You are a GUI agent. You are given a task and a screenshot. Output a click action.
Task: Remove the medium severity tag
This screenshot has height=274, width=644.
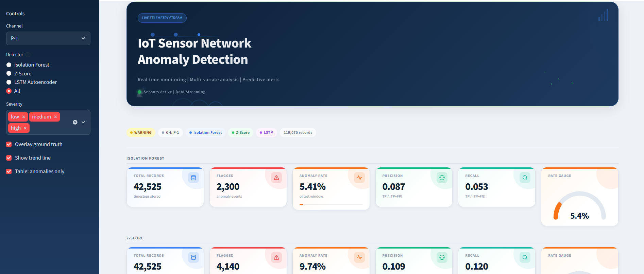pyautogui.click(x=55, y=117)
